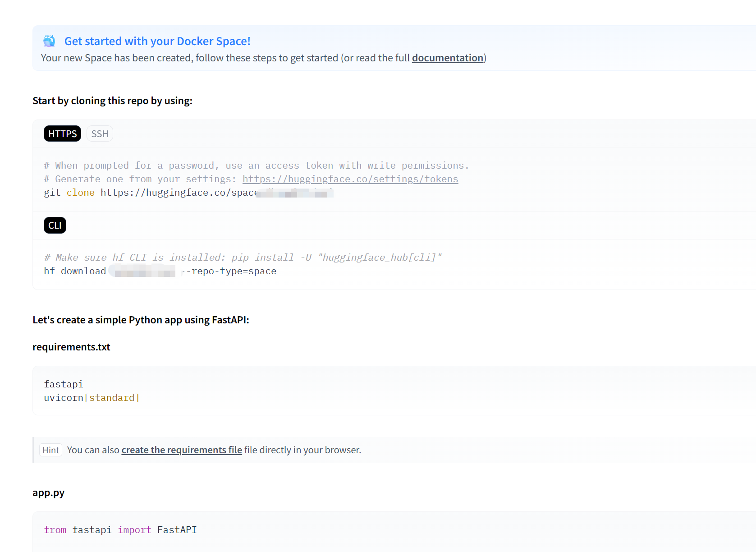Click the hf download command line
This screenshot has width=756, height=552.
[x=160, y=271]
